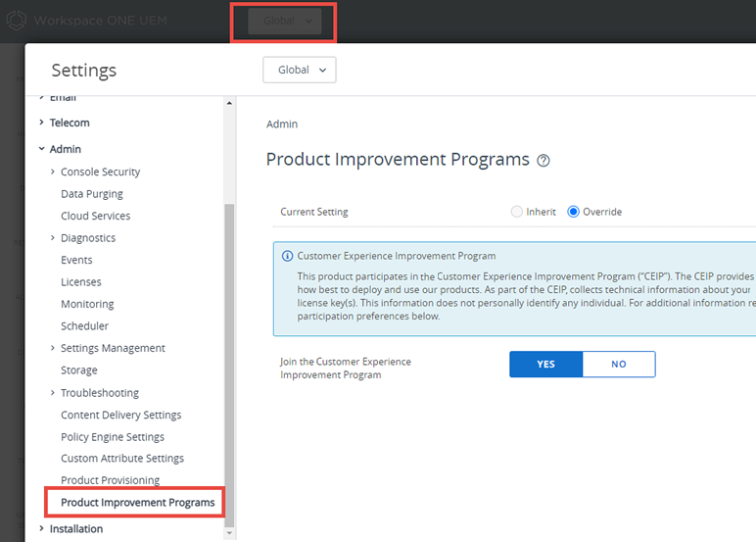756x542 pixels.
Task: Set Join CEIP to YES
Action: pyautogui.click(x=545, y=365)
